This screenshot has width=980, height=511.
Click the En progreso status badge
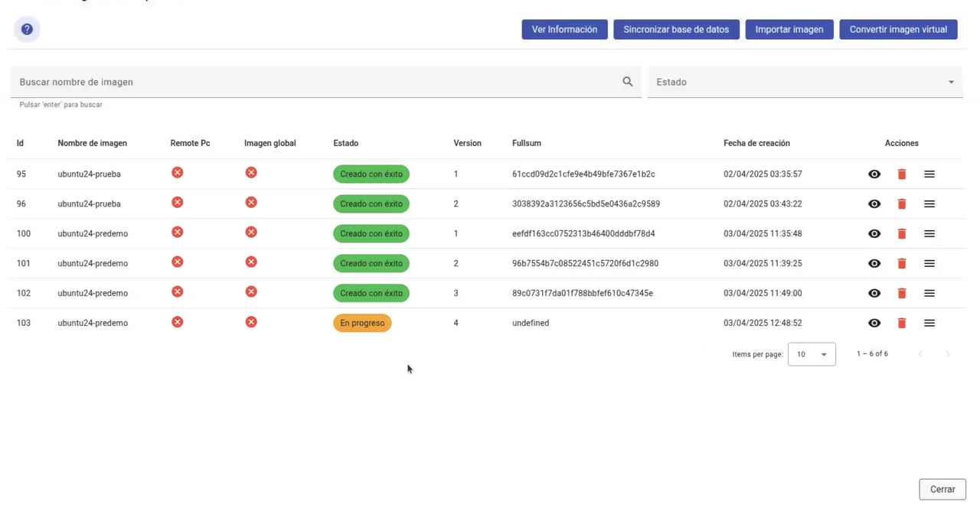(x=362, y=324)
